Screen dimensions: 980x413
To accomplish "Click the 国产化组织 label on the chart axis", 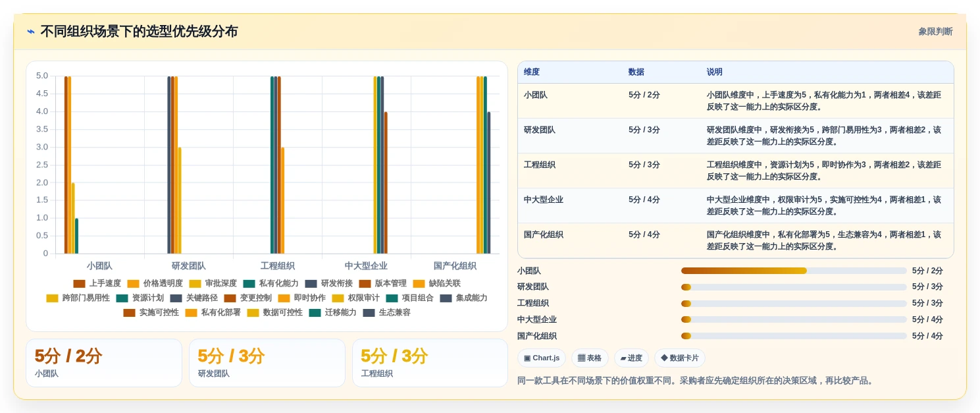I will coord(455,266).
